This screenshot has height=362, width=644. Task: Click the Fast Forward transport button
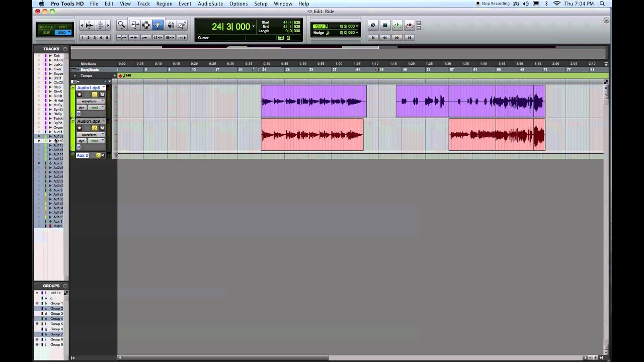[397, 37]
